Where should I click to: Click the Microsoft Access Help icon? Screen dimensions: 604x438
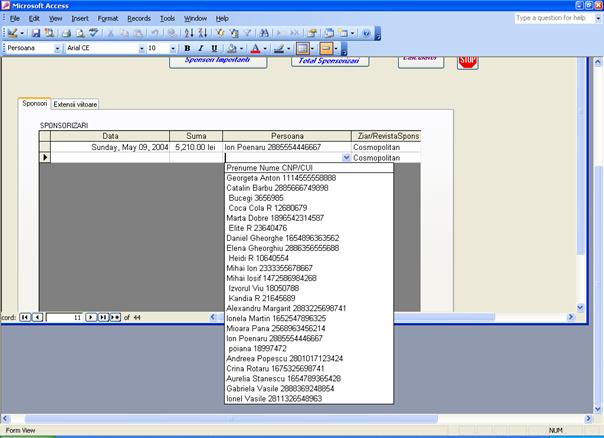click(x=366, y=33)
